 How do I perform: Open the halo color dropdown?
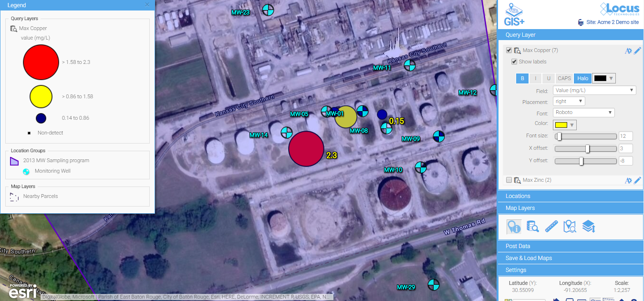(603, 78)
